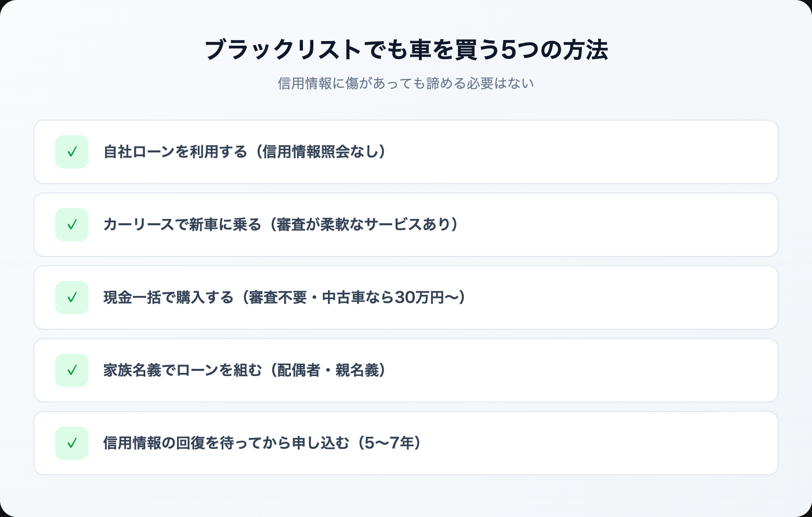Select the 自社ローンを利用する item text
Screen dimensions: 812x517
pos(175,152)
